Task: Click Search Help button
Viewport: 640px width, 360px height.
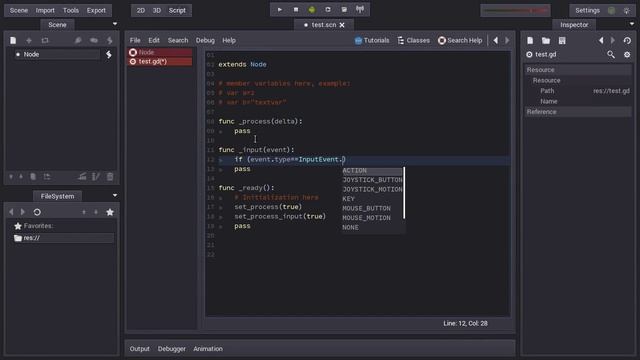Action: point(460,40)
